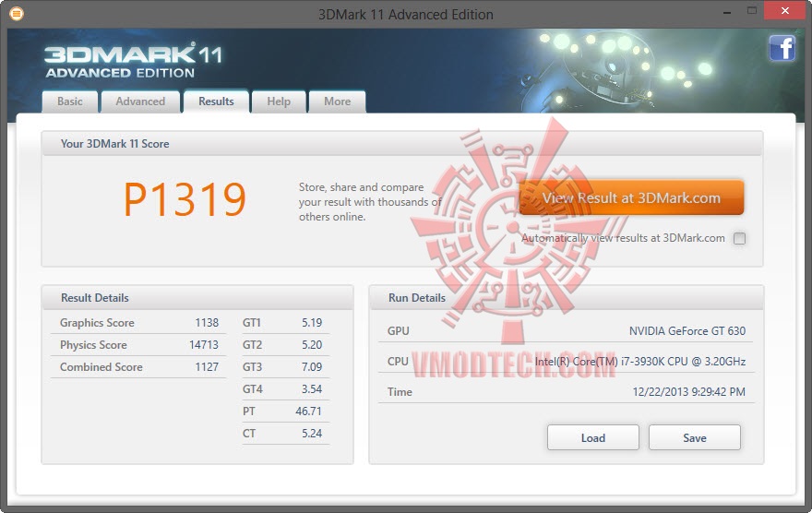Viewport: 812px width, 513px height.
Task: Open the Facebook share icon
Action: pyautogui.click(x=782, y=48)
